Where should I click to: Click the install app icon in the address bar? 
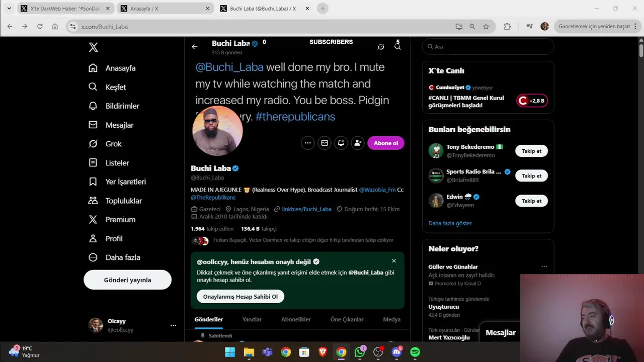pos(459,26)
